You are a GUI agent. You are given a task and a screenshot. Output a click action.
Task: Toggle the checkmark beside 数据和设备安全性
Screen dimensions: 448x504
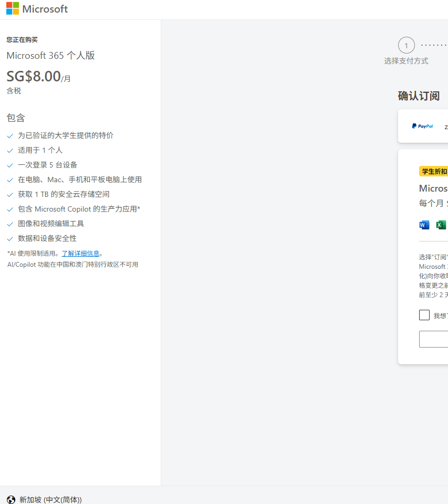click(x=10, y=238)
